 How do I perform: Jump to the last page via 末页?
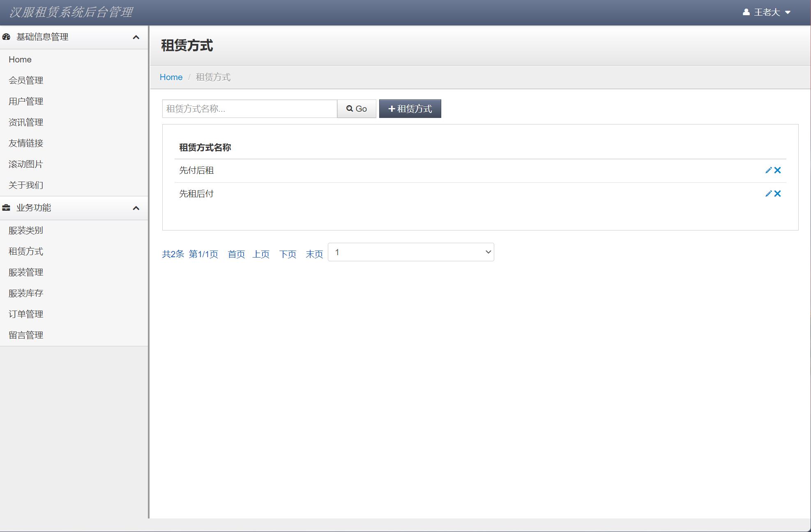coord(314,254)
